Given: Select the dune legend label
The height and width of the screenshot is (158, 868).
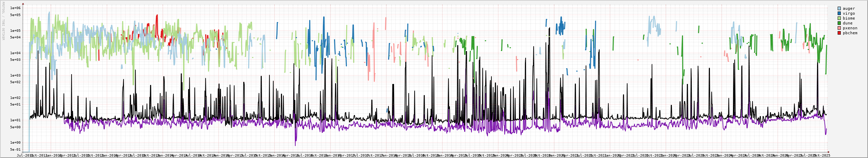Looking at the screenshot, I should pos(848,23).
